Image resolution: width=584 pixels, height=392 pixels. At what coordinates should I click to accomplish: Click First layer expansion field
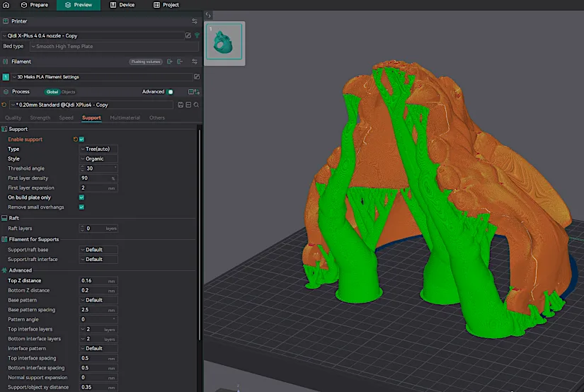pyautogui.click(x=98, y=188)
